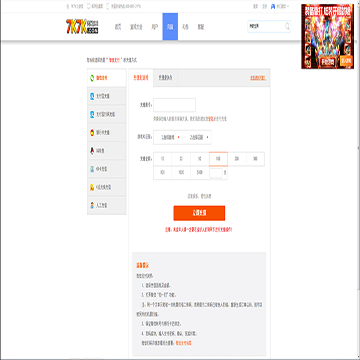Open the game selection dropdown
This screenshot has height=360, width=360.
(168, 137)
